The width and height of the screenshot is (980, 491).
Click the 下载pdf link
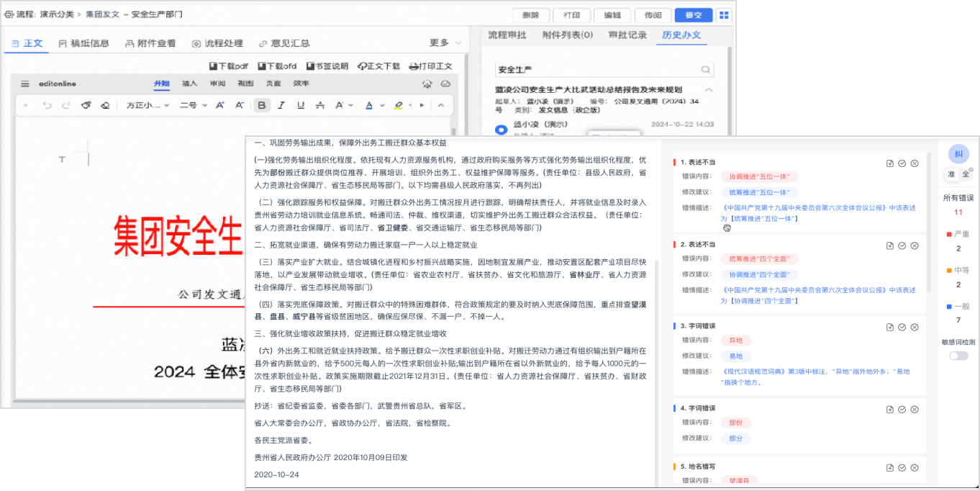228,66
